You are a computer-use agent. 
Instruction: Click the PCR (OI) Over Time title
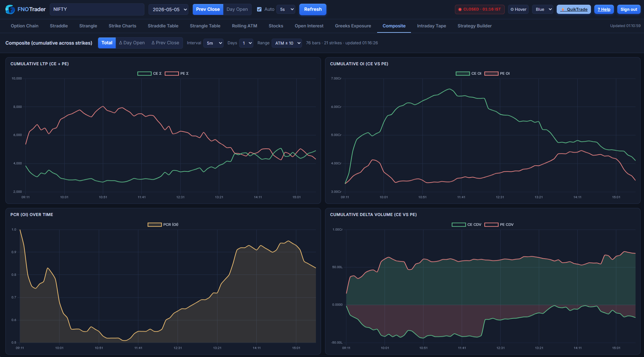tap(32, 215)
